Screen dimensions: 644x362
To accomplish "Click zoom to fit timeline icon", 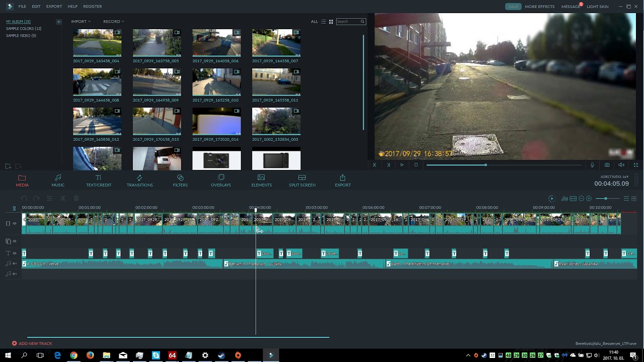I will click(x=573, y=199).
